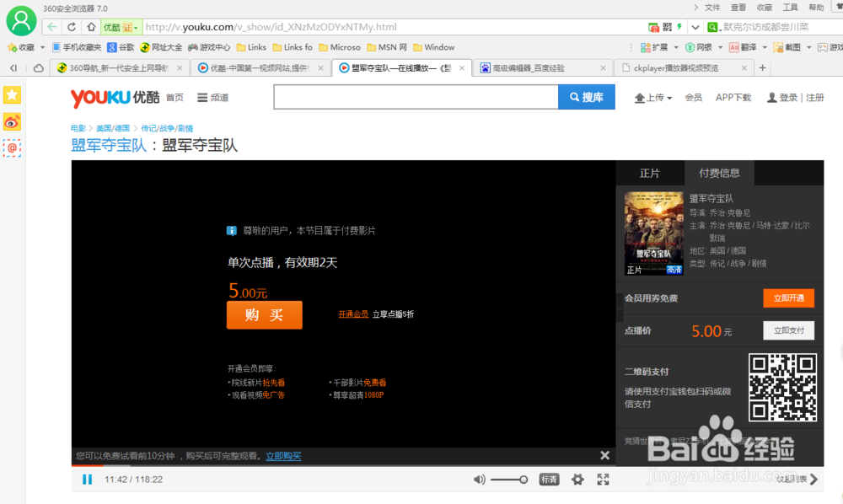Expand the 截图 screenshot dropdown

coord(808,47)
